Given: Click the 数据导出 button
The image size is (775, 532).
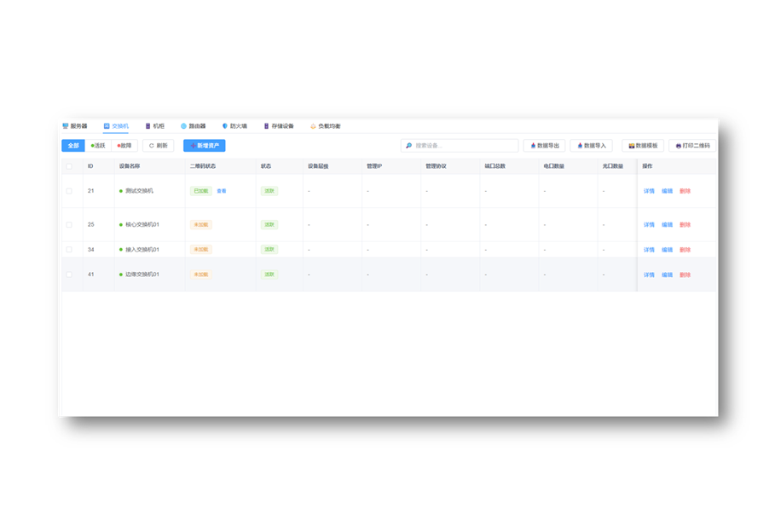Looking at the screenshot, I should tap(545, 146).
